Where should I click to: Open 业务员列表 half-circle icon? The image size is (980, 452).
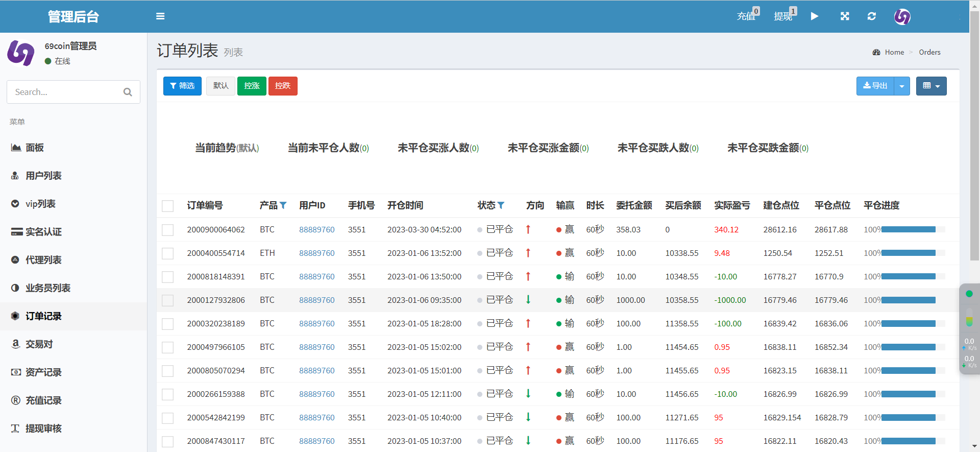[x=15, y=288]
